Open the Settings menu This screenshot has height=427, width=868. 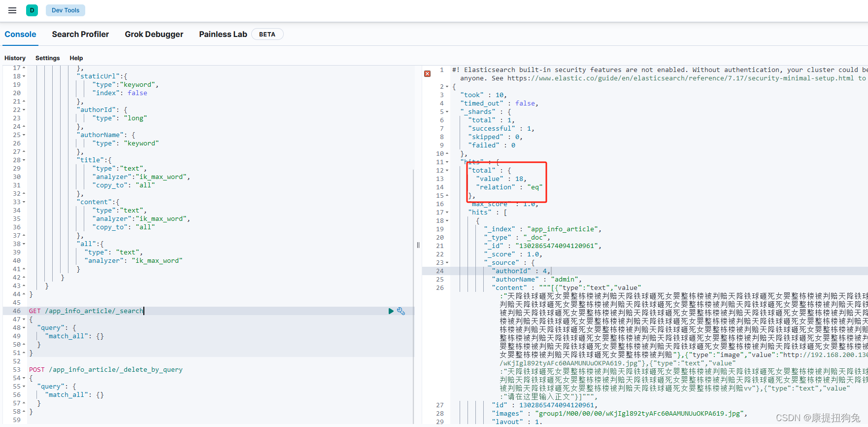[47, 58]
